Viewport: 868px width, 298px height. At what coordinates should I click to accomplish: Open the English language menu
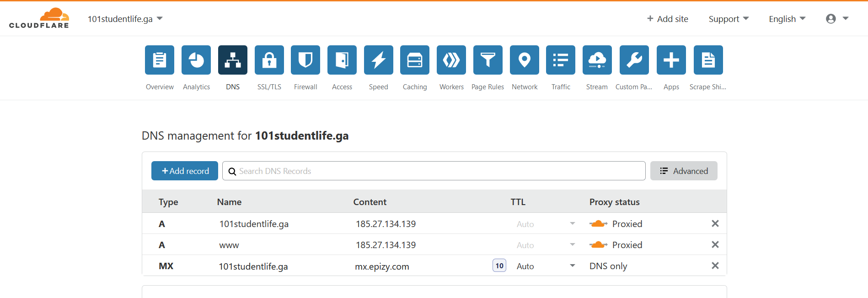pyautogui.click(x=787, y=19)
